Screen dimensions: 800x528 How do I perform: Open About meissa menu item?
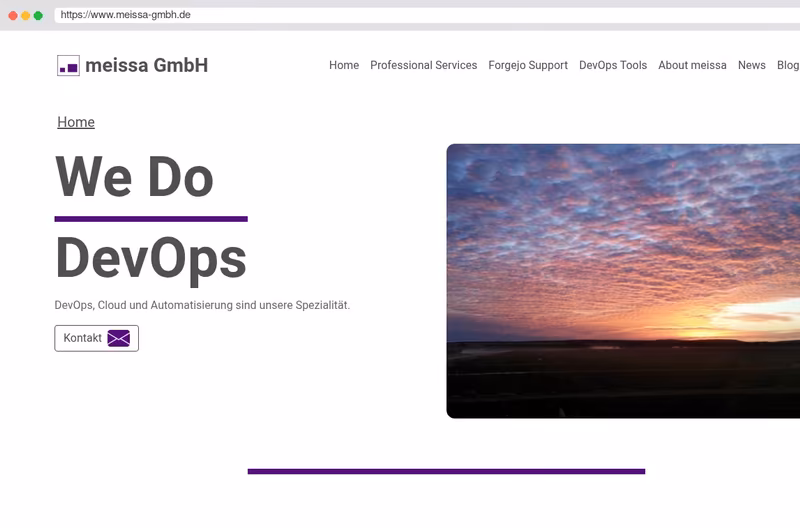click(692, 65)
